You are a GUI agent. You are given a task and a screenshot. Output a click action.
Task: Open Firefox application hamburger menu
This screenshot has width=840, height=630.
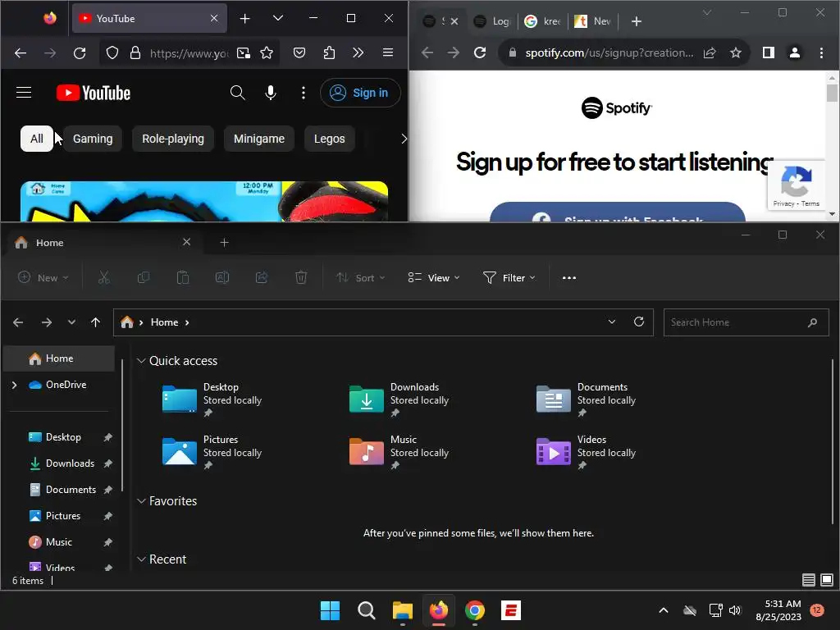(388, 53)
